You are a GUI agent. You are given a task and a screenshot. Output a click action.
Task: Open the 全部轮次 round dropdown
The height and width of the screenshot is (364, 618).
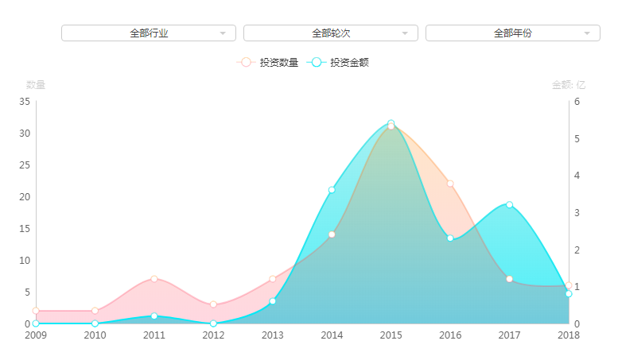(331, 33)
